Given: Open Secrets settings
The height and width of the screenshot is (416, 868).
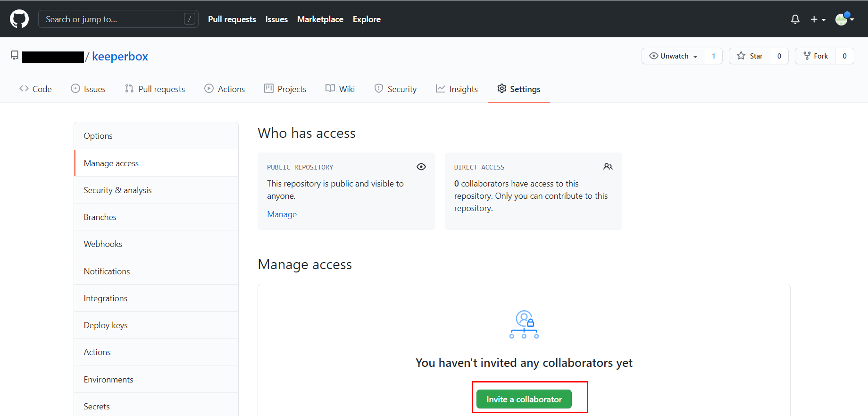Looking at the screenshot, I should (156, 405).
